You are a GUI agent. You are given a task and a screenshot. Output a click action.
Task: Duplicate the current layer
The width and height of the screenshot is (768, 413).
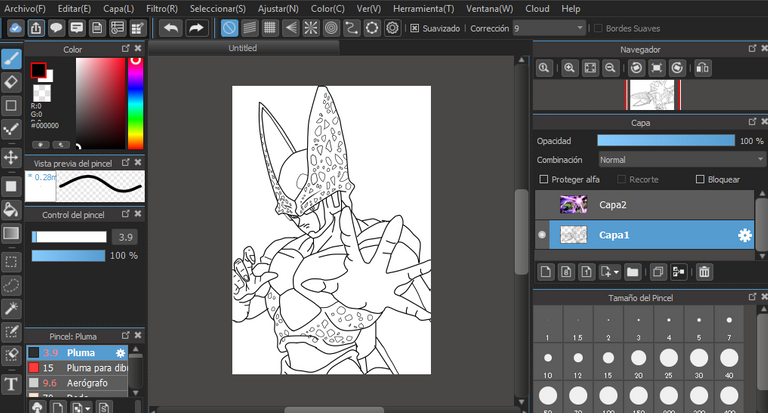point(658,271)
